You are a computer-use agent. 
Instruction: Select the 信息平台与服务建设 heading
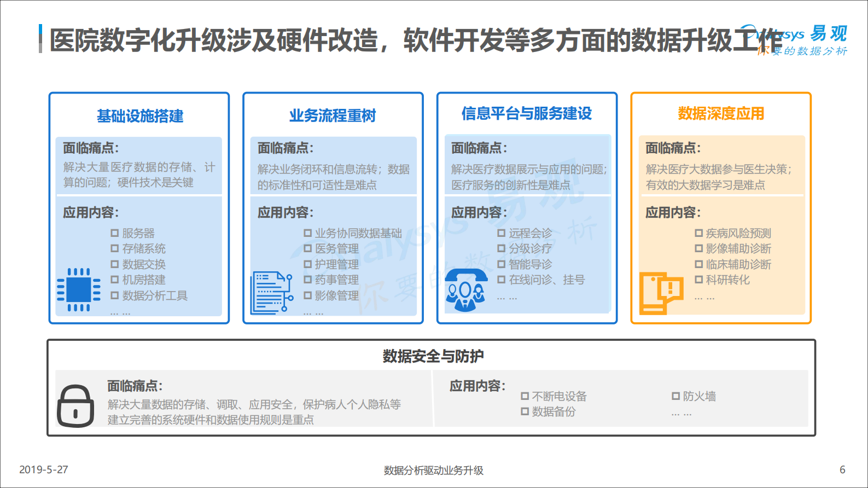pos(527,113)
